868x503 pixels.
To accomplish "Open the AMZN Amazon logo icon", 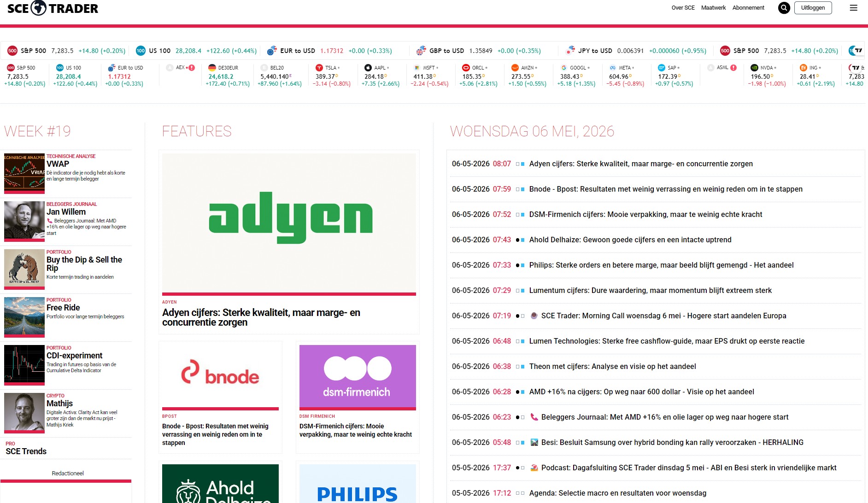I will pyautogui.click(x=515, y=68).
